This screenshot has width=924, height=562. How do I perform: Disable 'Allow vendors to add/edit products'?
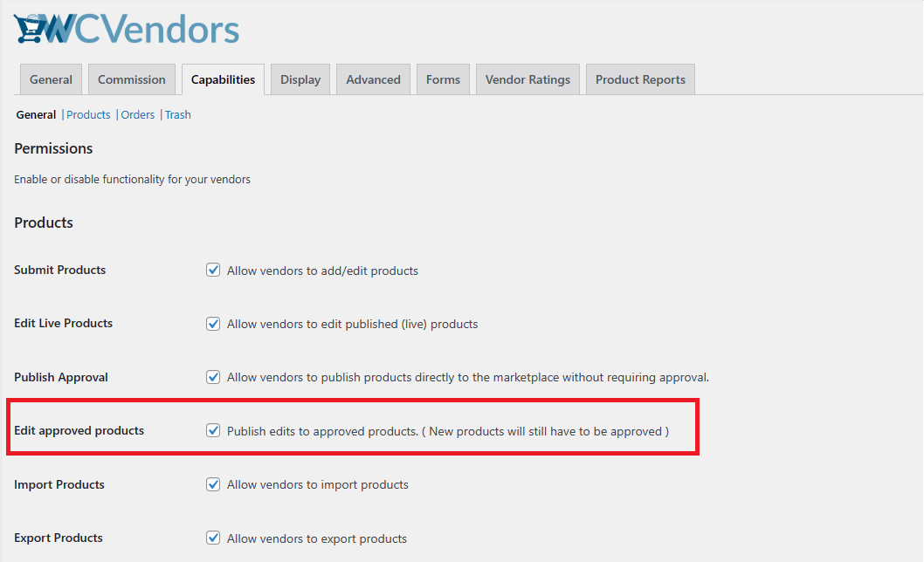(x=213, y=271)
